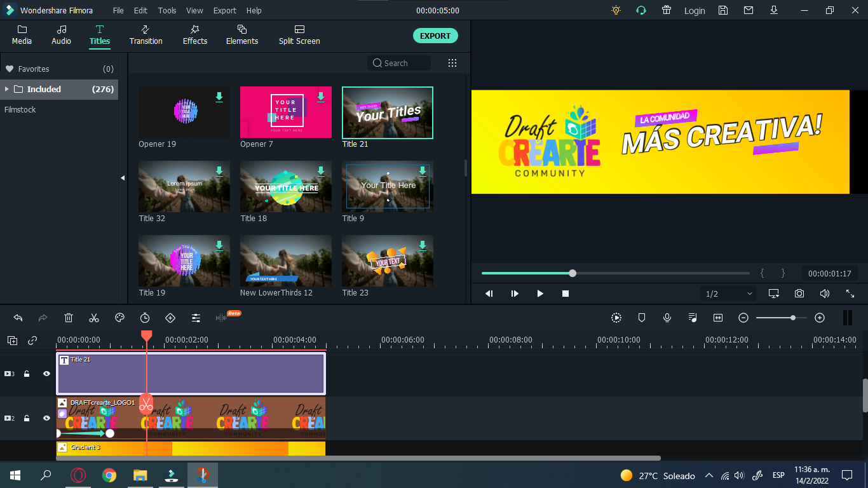
Task: Click the render preview icon in timeline toolbar
Action: click(x=616, y=318)
